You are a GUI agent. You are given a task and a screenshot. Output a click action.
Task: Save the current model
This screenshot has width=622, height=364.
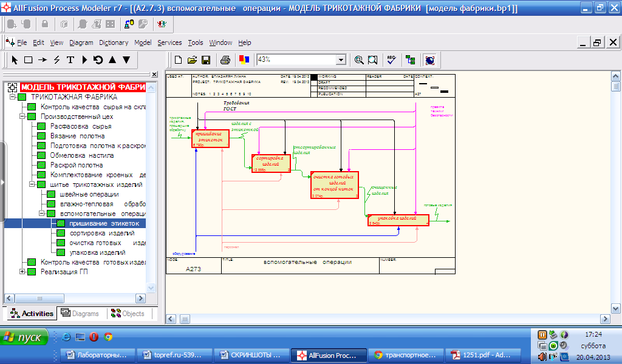(x=206, y=60)
